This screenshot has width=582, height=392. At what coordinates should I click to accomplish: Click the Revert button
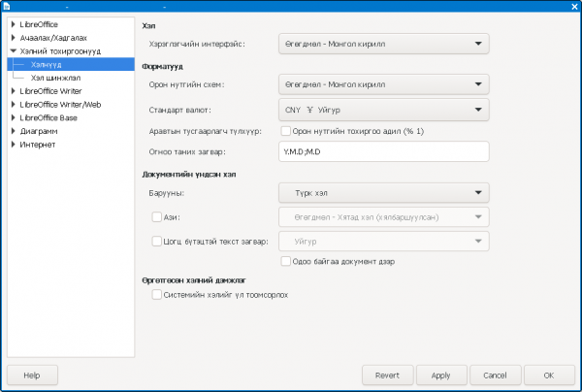387,376
